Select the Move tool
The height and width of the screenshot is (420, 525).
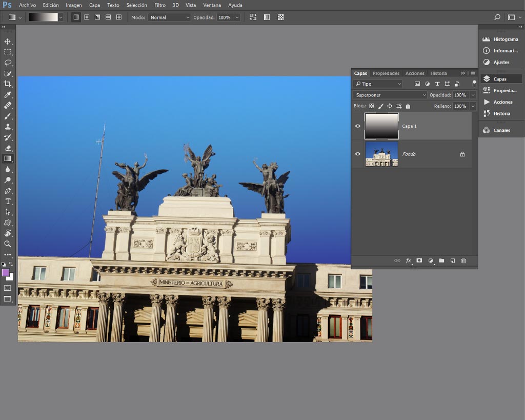7,42
